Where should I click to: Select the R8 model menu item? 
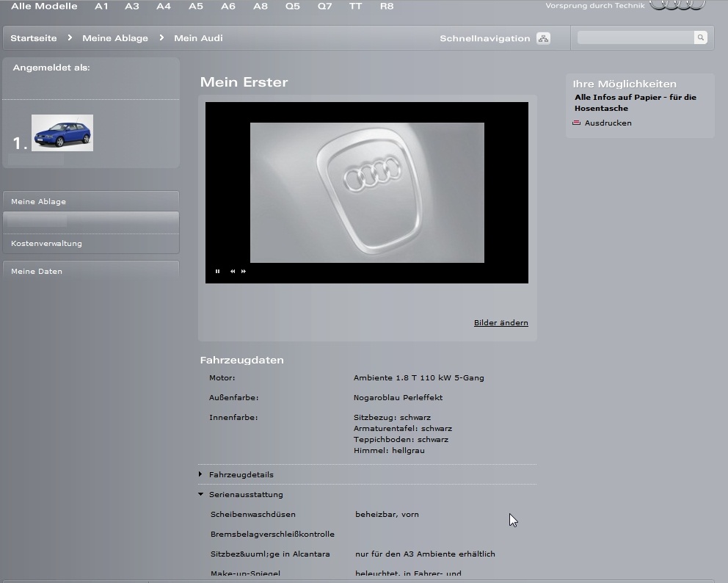tap(387, 6)
